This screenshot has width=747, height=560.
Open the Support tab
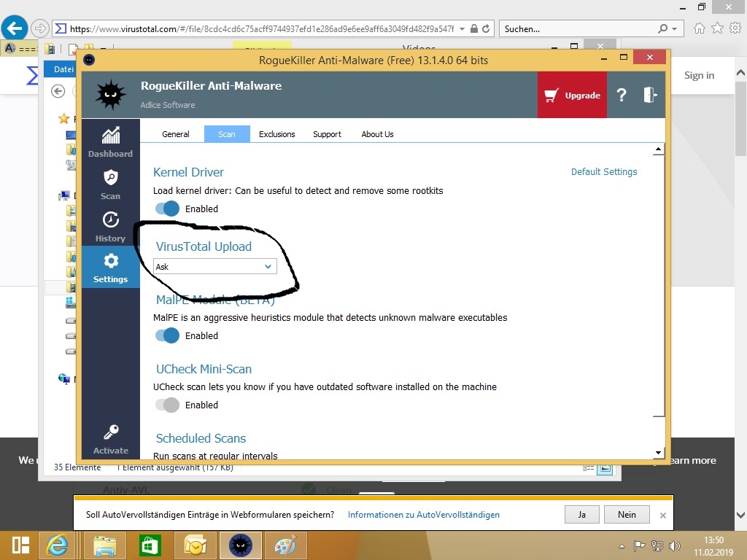[x=327, y=134]
